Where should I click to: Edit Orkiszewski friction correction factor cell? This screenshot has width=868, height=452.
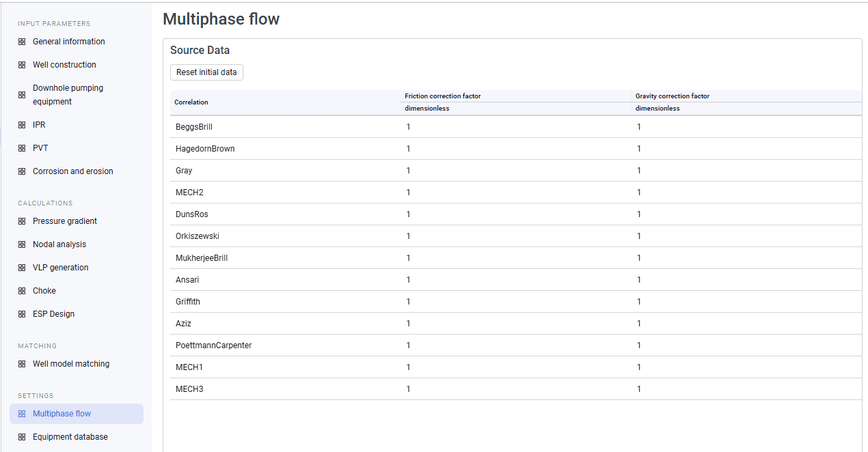[x=516, y=236]
